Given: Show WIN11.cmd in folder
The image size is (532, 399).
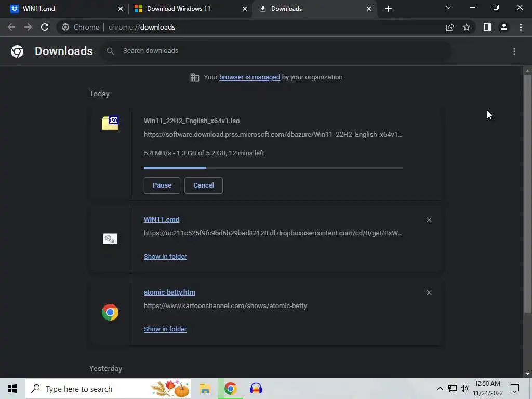Looking at the screenshot, I should (x=165, y=257).
